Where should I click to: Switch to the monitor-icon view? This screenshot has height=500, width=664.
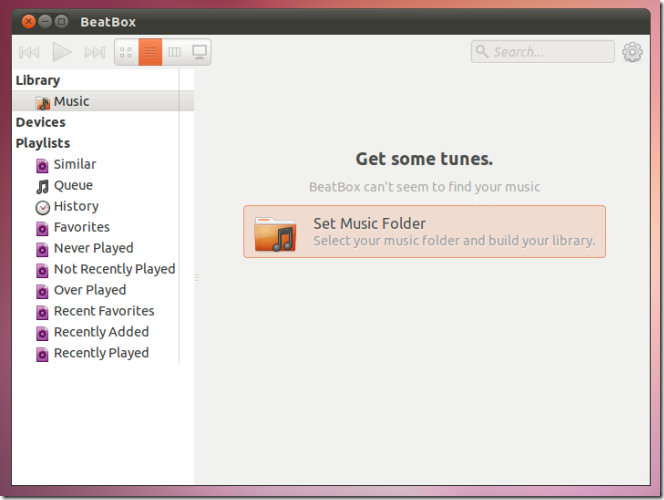(x=199, y=52)
